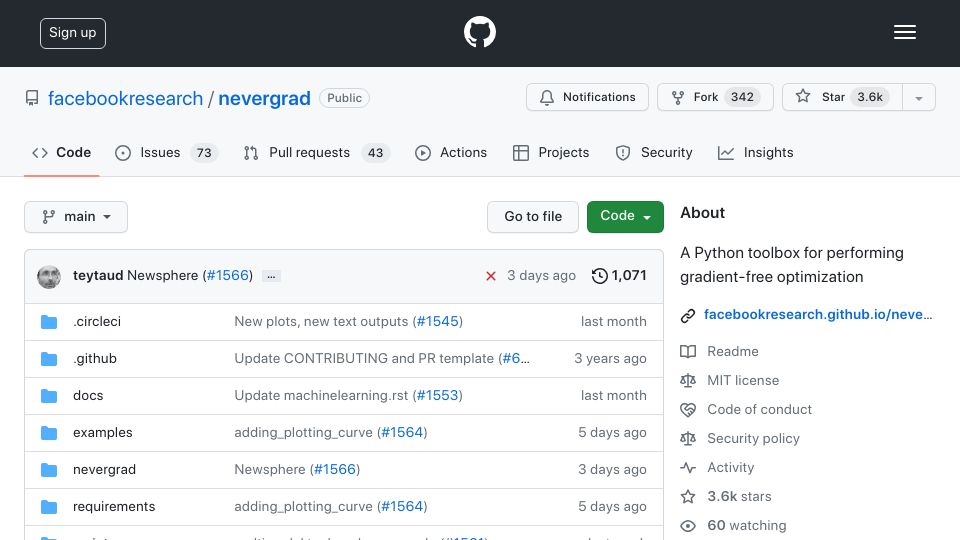This screenshot has width=960, height=540.
Task: Open the Security policy link
Action: point(753,439)
